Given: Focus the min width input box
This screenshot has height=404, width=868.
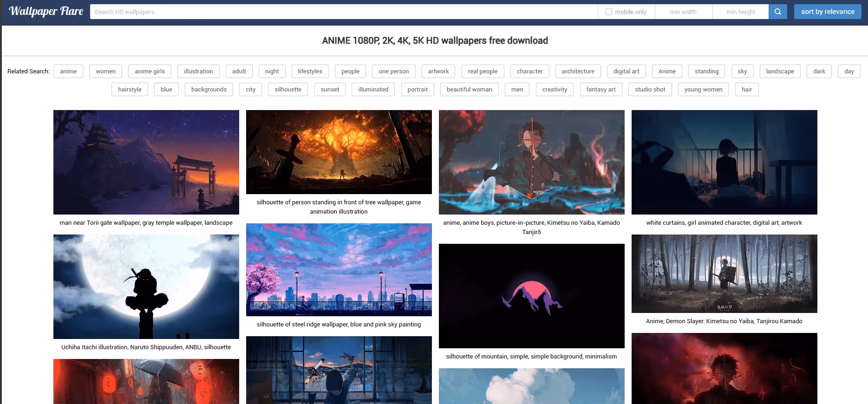Looking at the screenshot, I should point(683,12).
